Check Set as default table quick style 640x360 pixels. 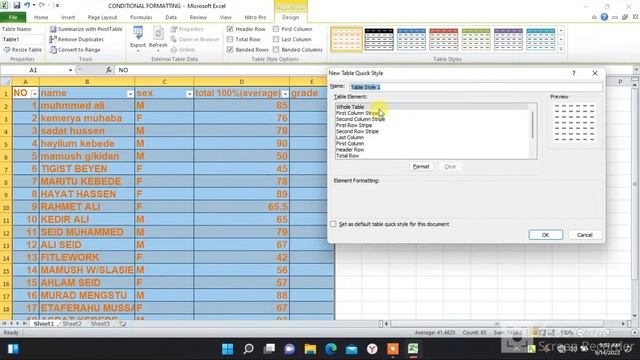pyautogui.click(x=333, y=224)
